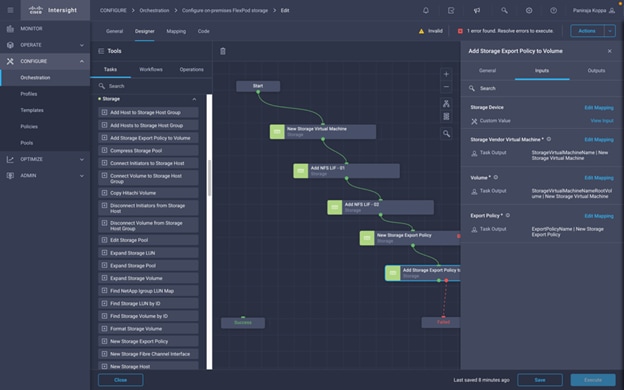Select the Start node on canvas
The image size is (624, 390).
pyautogui.click(x=258, y=86)
